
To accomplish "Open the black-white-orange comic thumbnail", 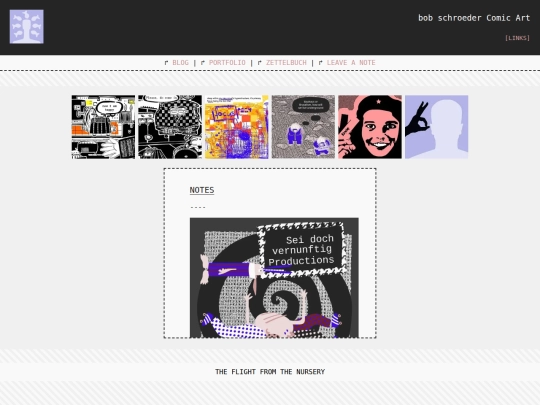I will click(103, 127).
